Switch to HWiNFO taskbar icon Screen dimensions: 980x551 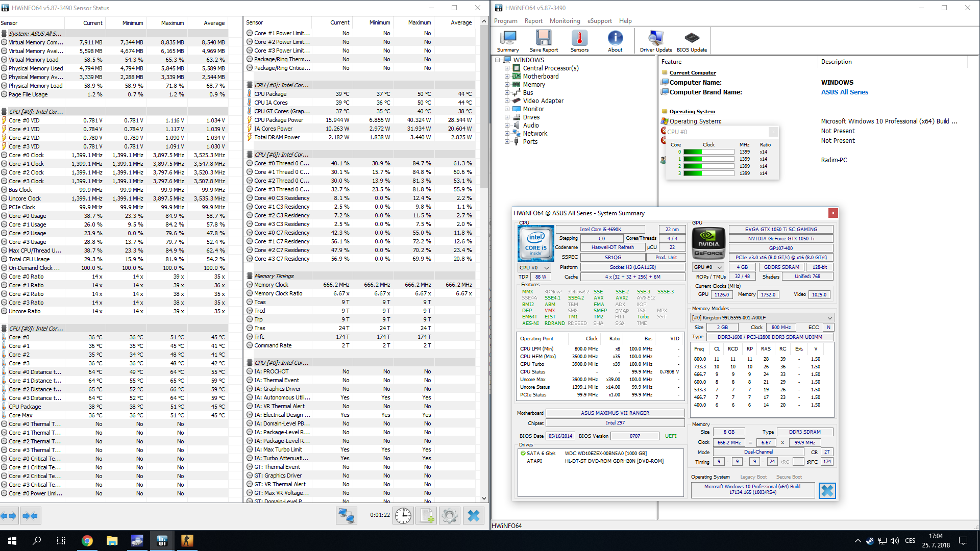(x=162, y=541)
